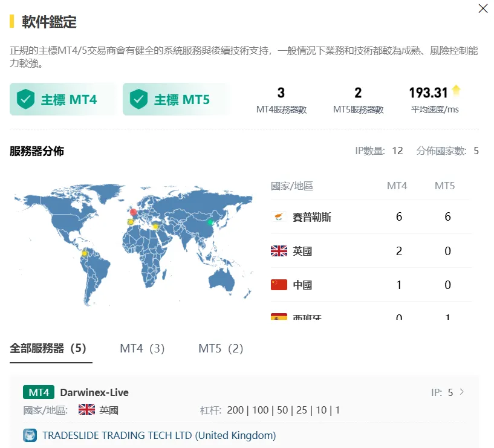Close the 軟件鑑定 dialog with X
This screenshot has width=494, height=448.
[483, 8]
